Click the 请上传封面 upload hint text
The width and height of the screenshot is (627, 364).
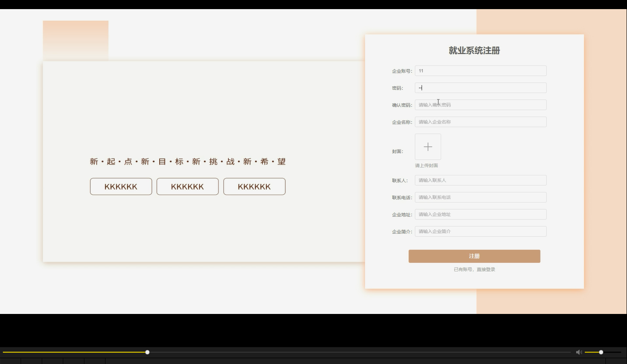click(x=426, y=165)
